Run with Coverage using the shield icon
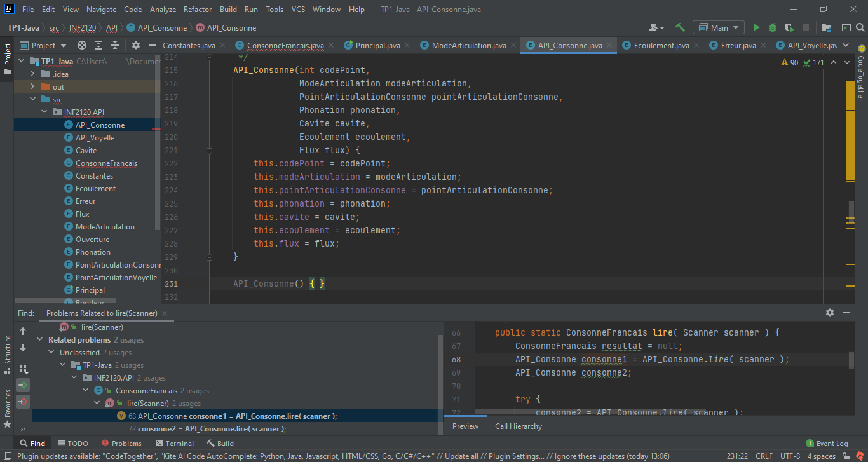The width and height of the screenshot is (868, 462). [x=789, y=27]
